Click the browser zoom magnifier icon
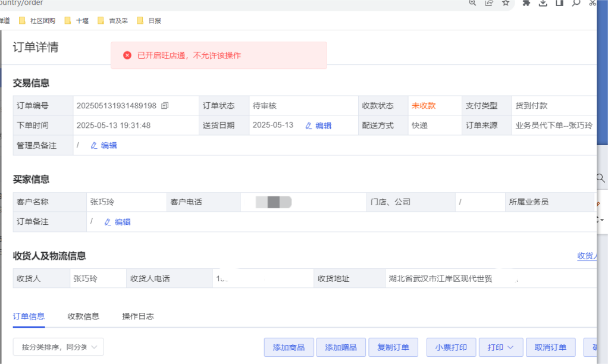This screenshot has height=364, width=608. (472, 3)
